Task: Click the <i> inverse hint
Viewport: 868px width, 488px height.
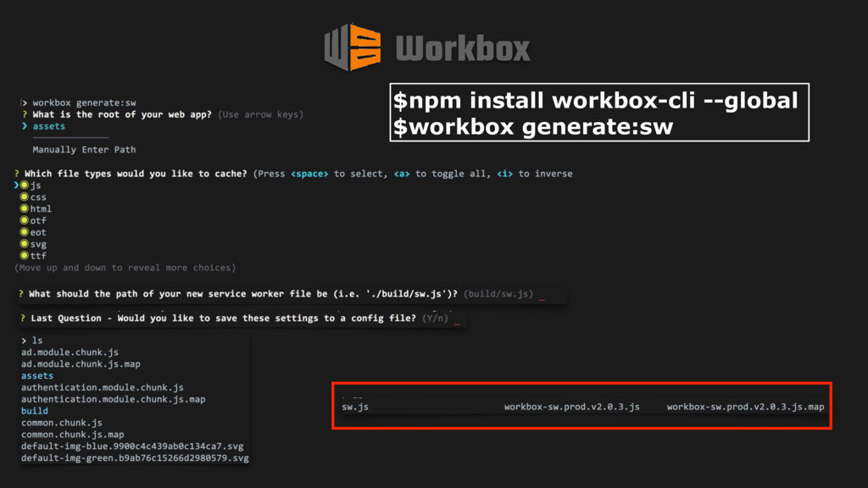Action: click(x=505, y=174)
